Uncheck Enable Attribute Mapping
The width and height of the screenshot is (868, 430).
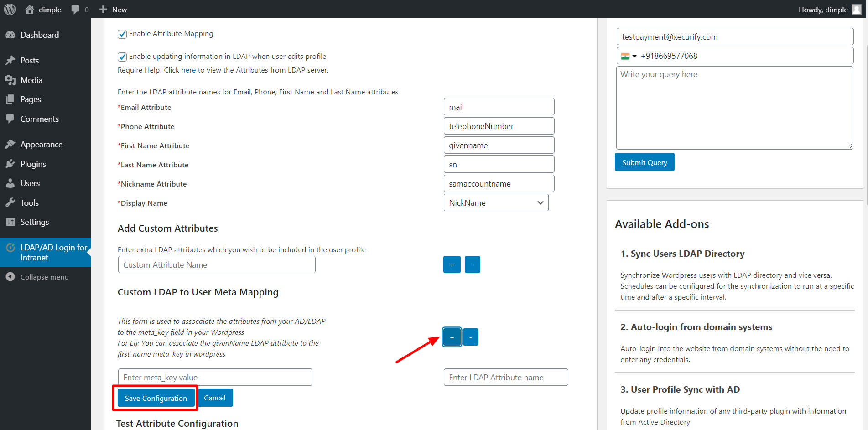pos(122,34)
